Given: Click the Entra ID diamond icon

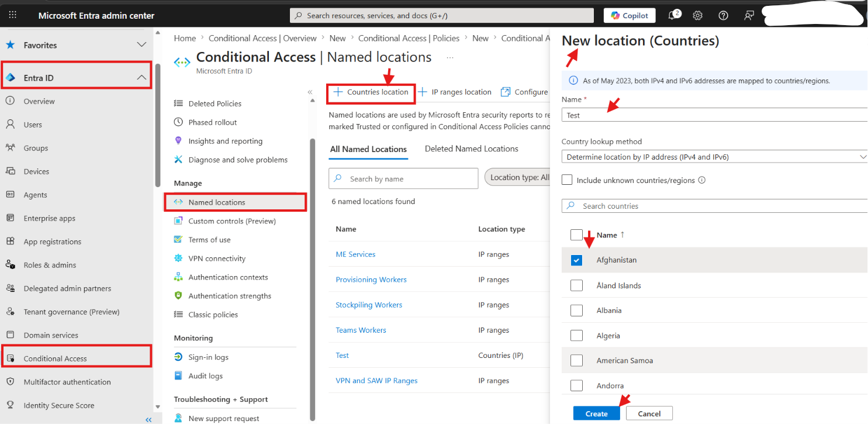Looking at the screenshot, I should click(11, 78).
